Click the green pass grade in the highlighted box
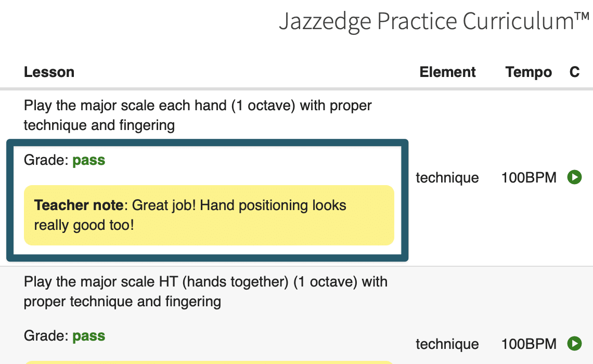 coord(88,160)
